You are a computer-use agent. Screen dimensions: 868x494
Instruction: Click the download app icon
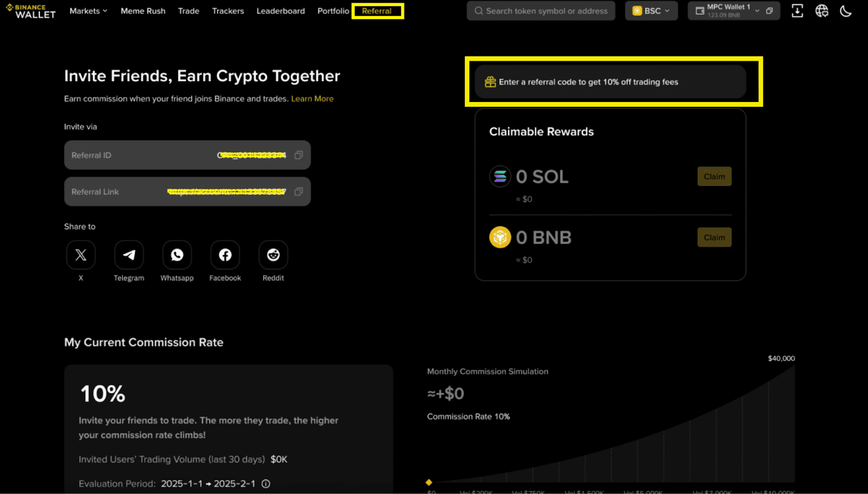tap(797, 11)
